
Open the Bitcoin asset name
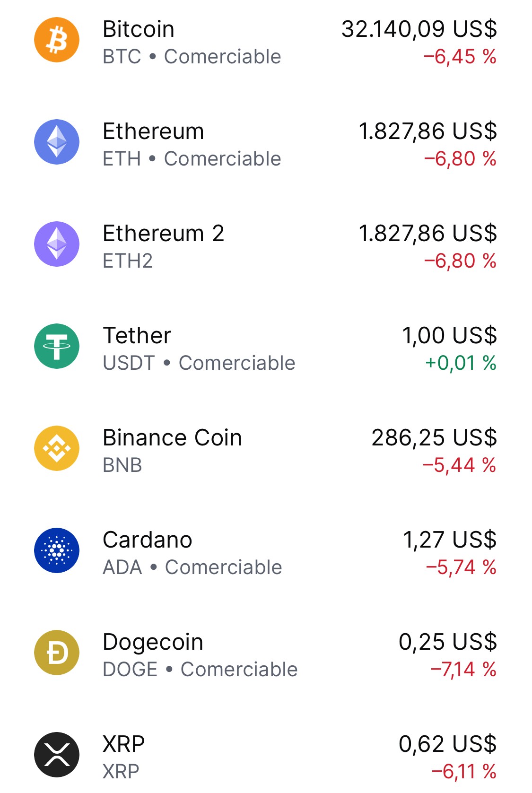point(139,29)
